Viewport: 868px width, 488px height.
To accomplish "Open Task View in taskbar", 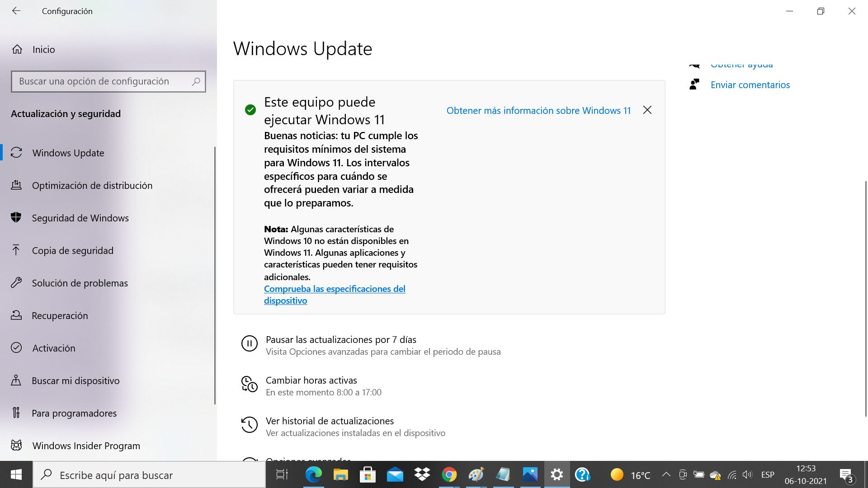I will (282, 474).
